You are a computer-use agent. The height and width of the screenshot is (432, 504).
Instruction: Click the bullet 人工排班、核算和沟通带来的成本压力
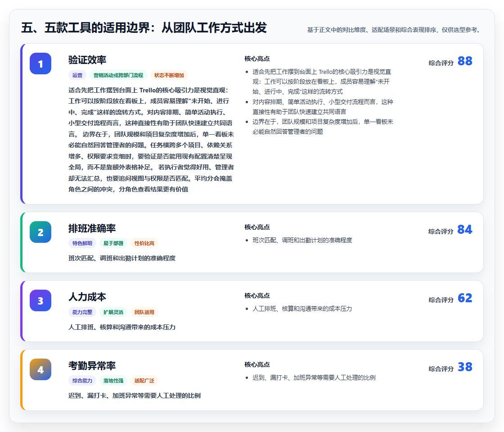point(302,309)
